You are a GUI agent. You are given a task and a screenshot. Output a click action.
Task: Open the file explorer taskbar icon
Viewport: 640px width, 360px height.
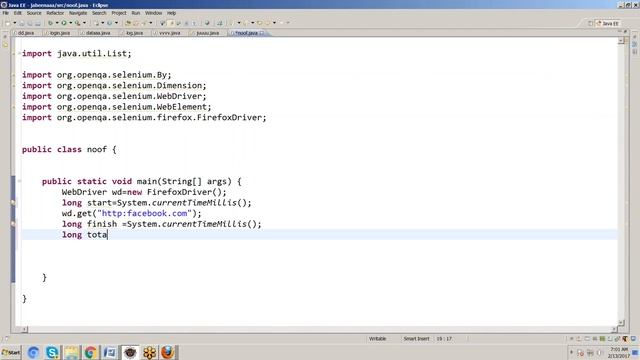click(71, 352)
